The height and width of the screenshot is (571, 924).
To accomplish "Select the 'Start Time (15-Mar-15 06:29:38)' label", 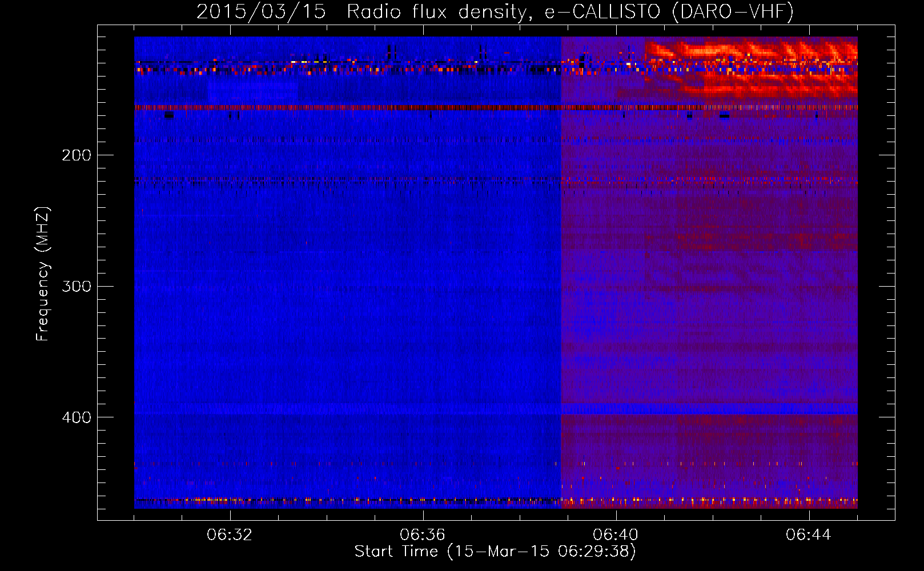I will click(495, 552).
